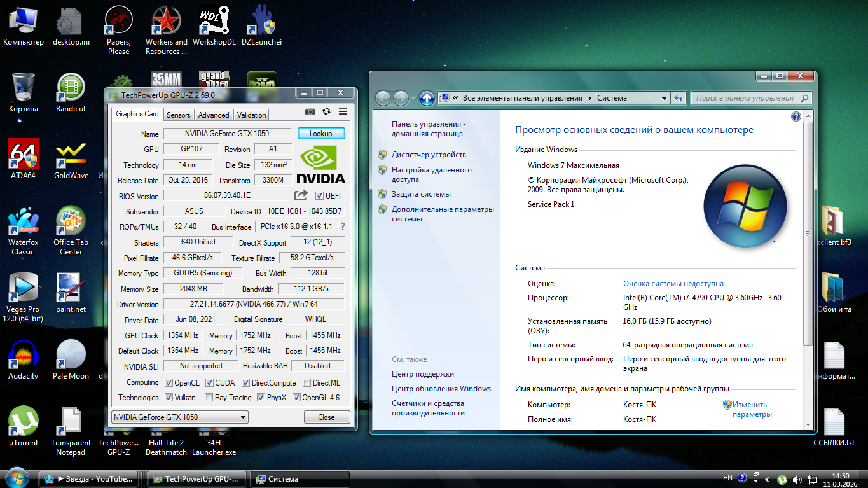Click the Lookup button
Screen dimensions: 868x488
(x=320, y=134)
